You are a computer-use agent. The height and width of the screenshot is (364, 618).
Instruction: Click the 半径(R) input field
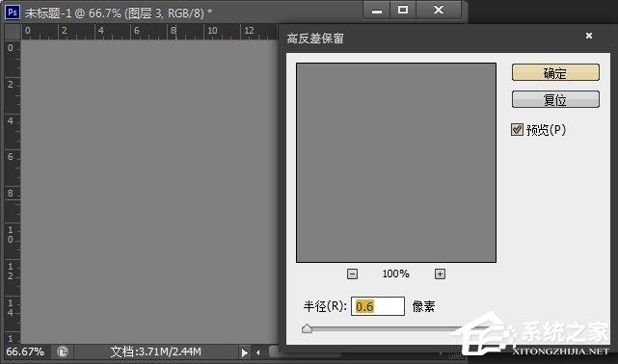[x=378, y=306]
